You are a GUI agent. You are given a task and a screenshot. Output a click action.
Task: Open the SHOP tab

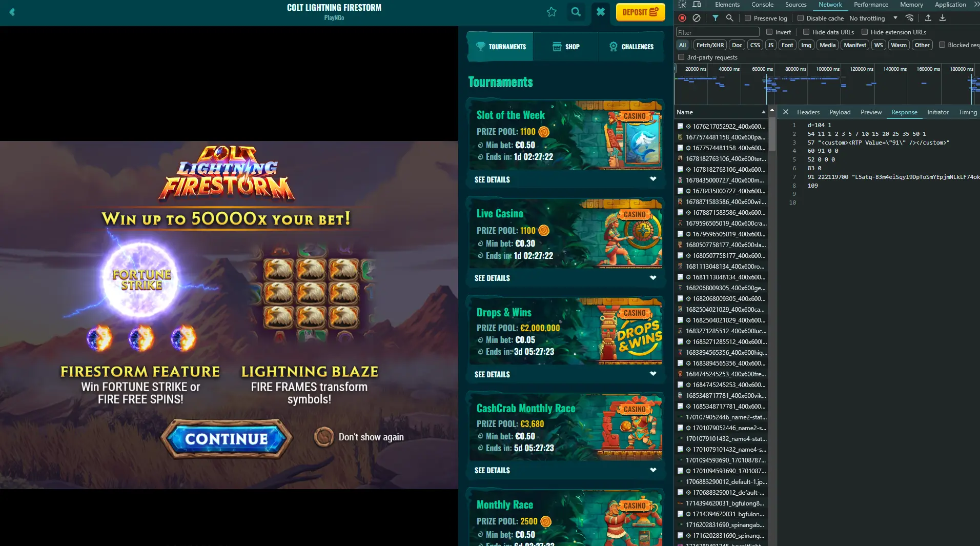coord(566,47)
